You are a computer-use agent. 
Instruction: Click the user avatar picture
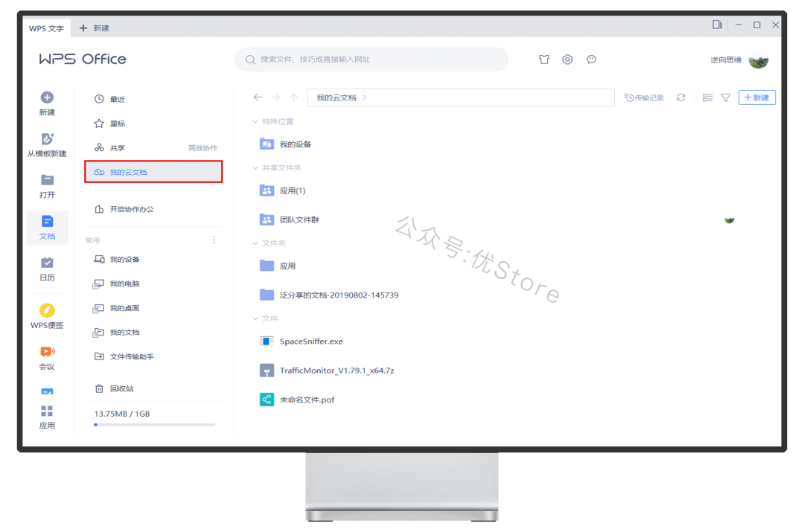tap(759, 60)
